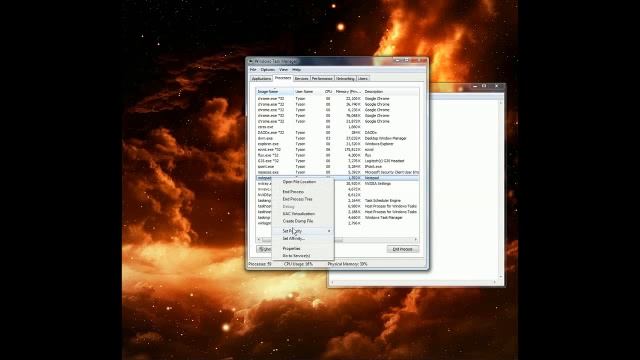Select the DAODx process row
The image size is (640, 360).
(337, 133)
